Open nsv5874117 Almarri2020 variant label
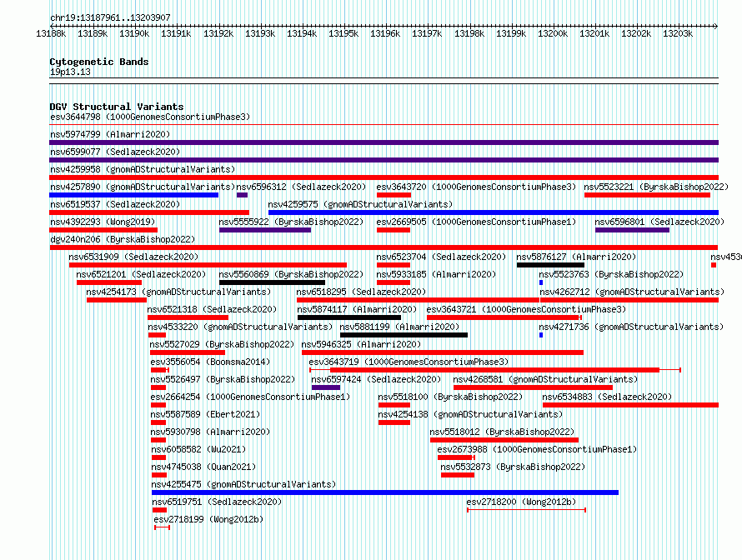 [x=357, y=309]
